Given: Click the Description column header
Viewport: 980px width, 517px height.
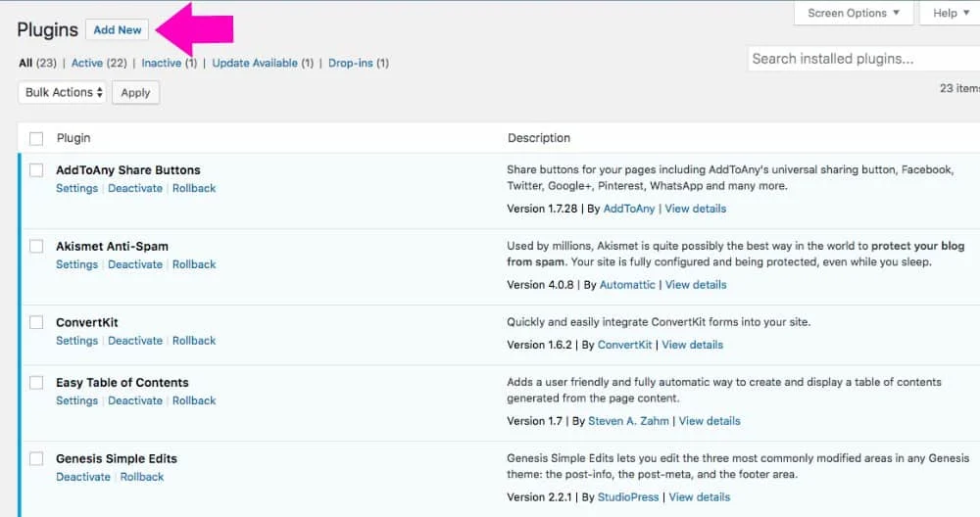Looking at the screenshot, I should coord(539,139).
